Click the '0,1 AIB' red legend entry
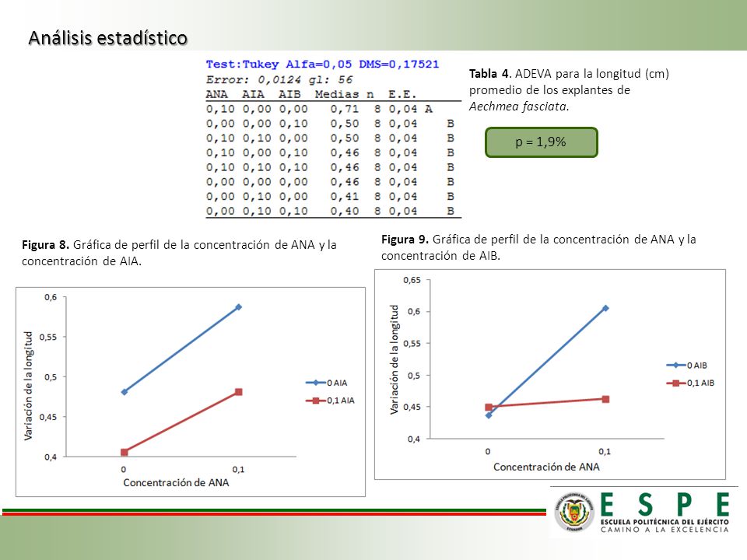747x560 pixels. (x=690, y=383)
